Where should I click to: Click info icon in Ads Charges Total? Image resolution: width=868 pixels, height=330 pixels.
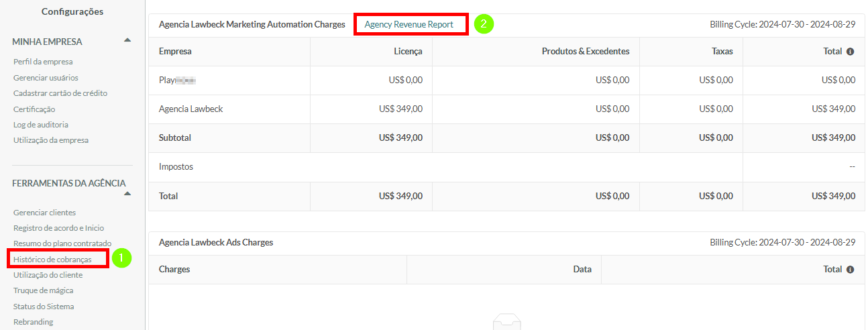(x=851, y=270)
